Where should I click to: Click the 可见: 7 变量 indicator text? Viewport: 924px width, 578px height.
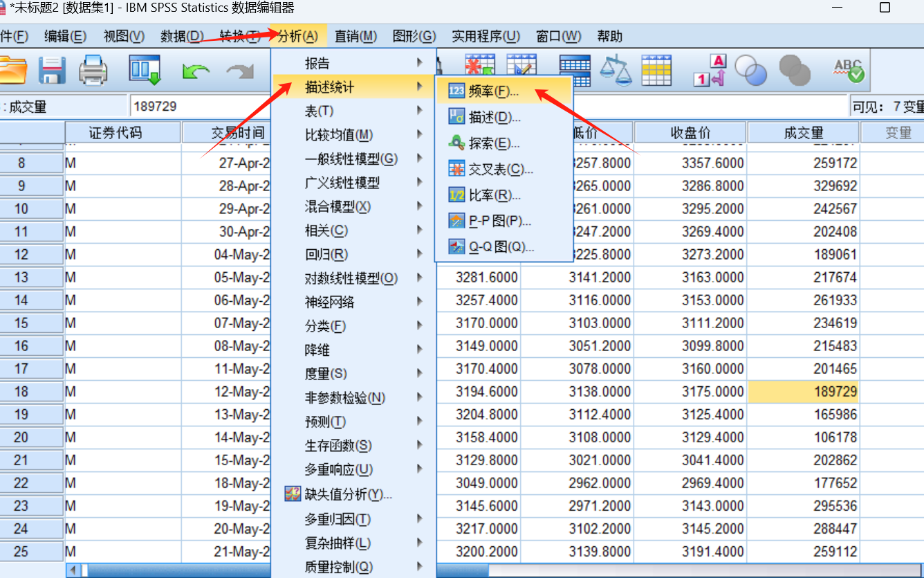tap(888, 107)
